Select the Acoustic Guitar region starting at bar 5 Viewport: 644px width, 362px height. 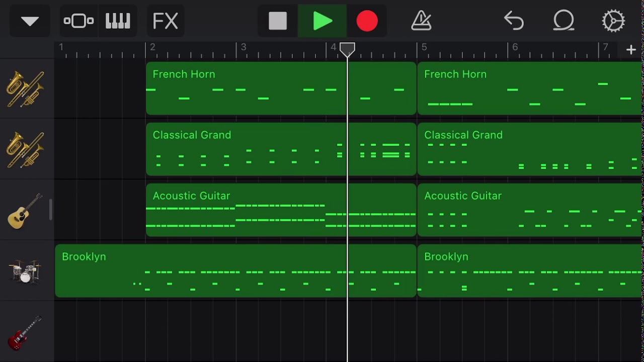click(530, 210)
